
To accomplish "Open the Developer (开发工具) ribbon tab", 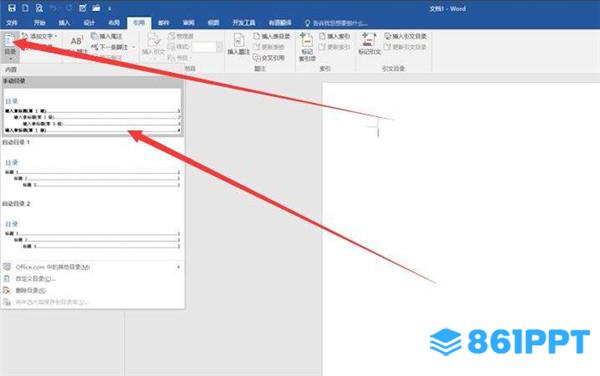I will coord(244,23).
